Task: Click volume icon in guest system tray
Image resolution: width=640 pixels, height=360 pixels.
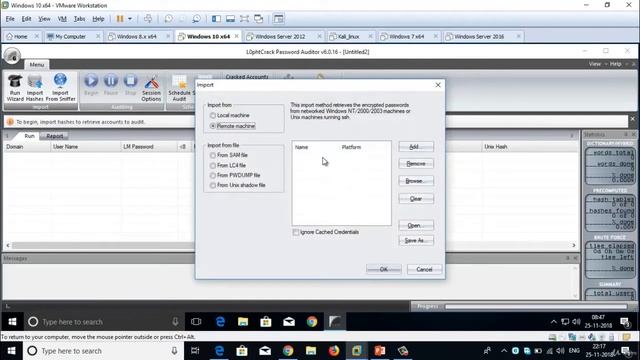Action: coord(576,322)
